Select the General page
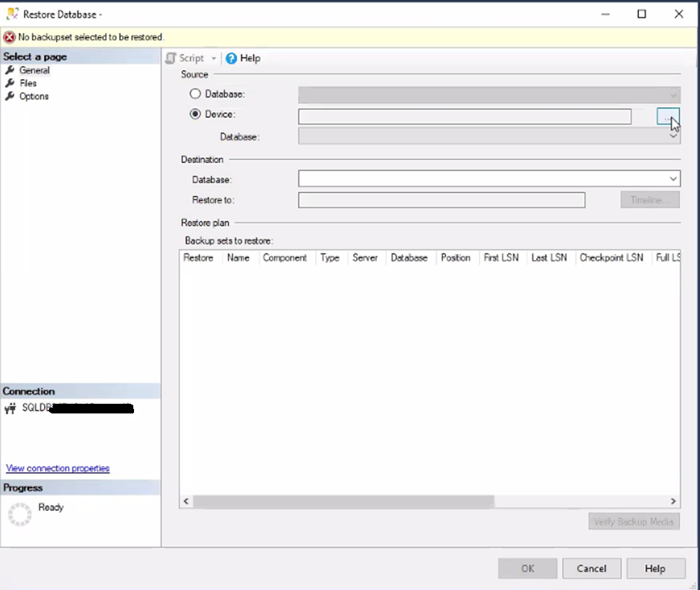 34,70
